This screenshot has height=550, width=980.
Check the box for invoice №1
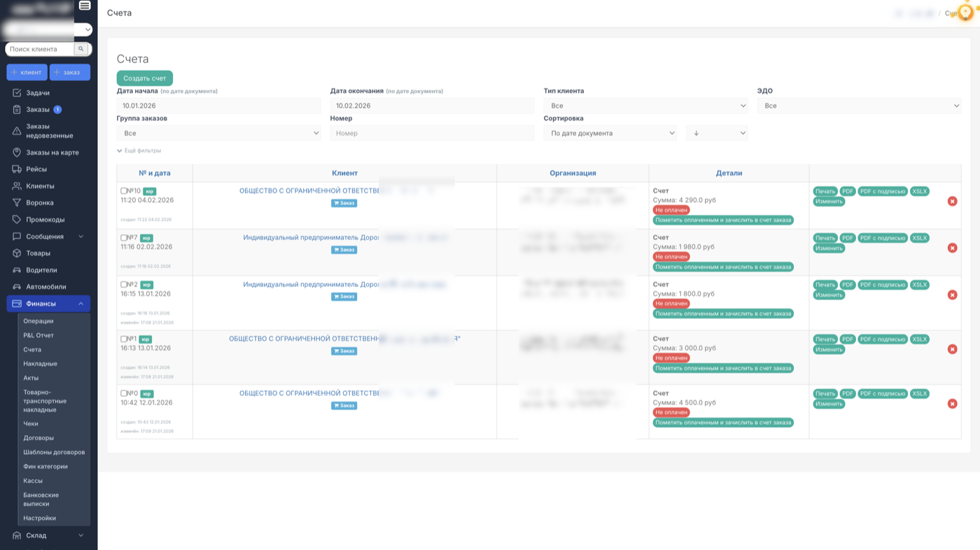pos(124,339)
